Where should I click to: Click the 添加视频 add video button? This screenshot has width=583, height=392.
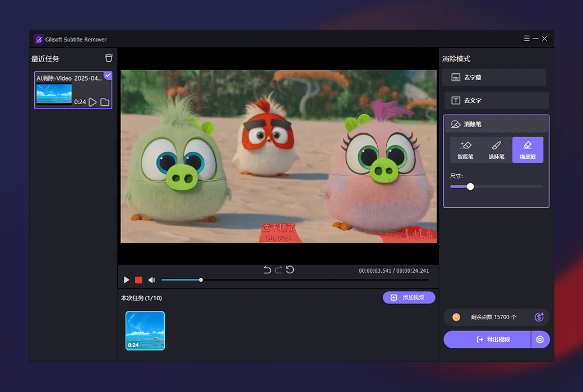(409, 297)
